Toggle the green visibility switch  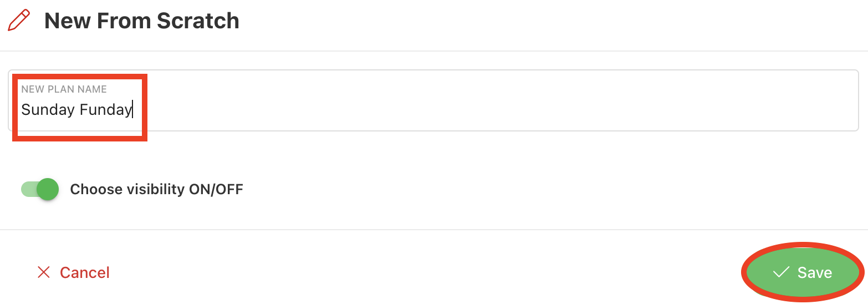point(39,189)
